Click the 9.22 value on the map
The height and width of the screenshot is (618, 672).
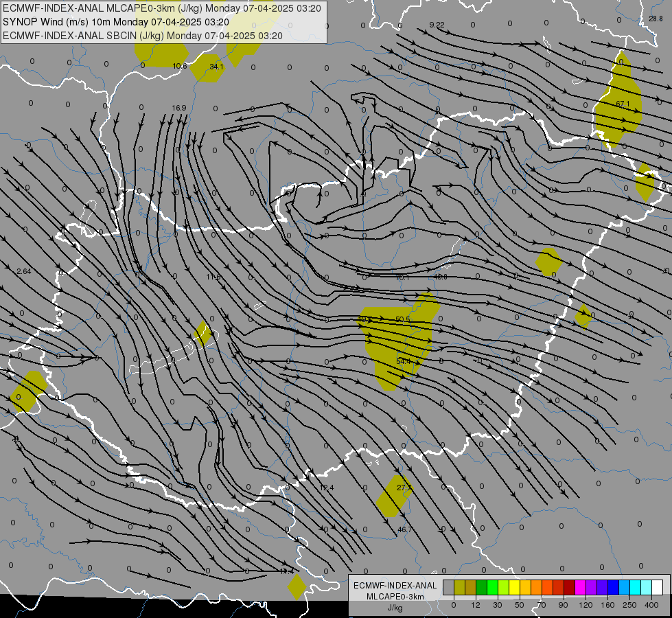coord(437,25)
